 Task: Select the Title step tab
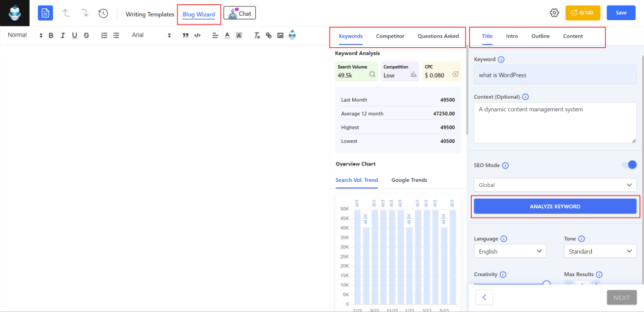[x=487, y=36]
